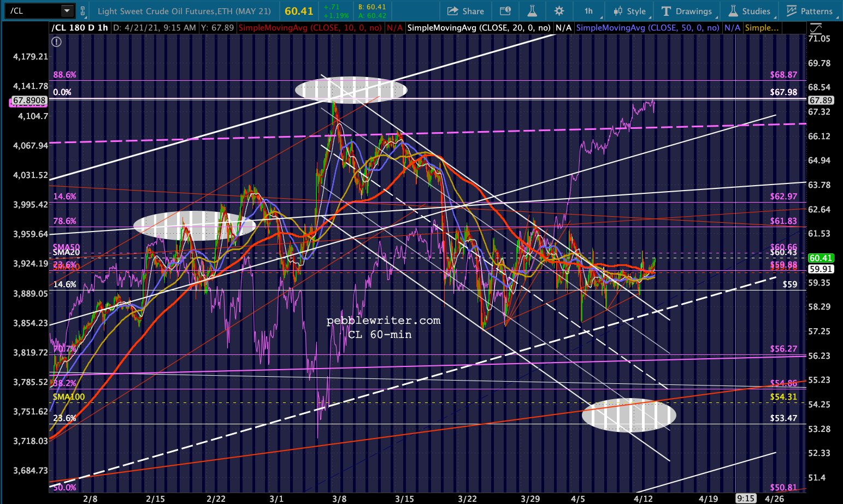Image resolution: width=843 pixels, height=504 pixels.
Task: Click the /CL 180 D 1h chart label
Action: [80, 28]
